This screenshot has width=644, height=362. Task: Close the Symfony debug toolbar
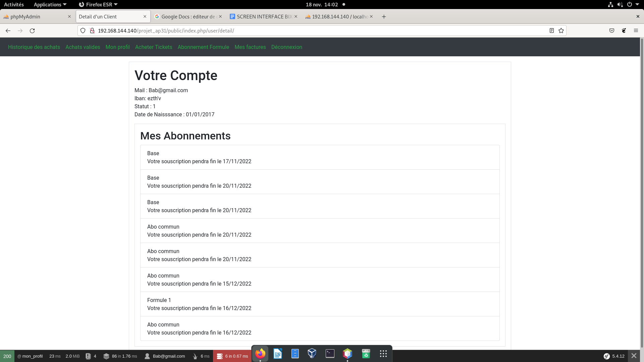pyautogui.click(x=634, y=356)
